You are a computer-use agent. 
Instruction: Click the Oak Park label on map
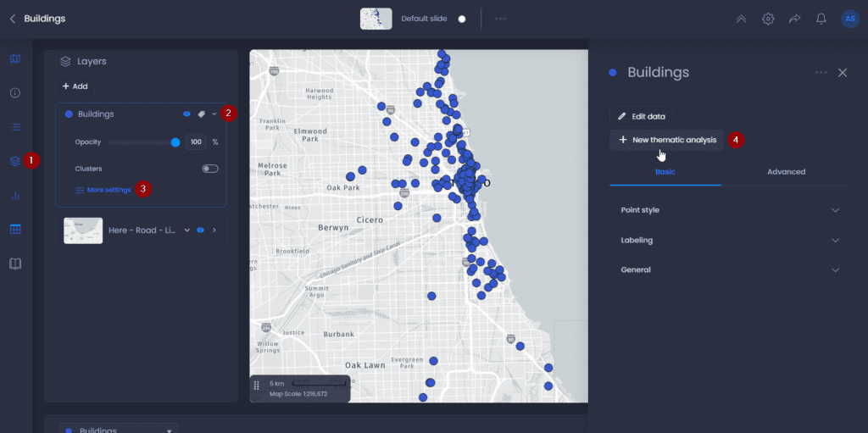[343, 188]
